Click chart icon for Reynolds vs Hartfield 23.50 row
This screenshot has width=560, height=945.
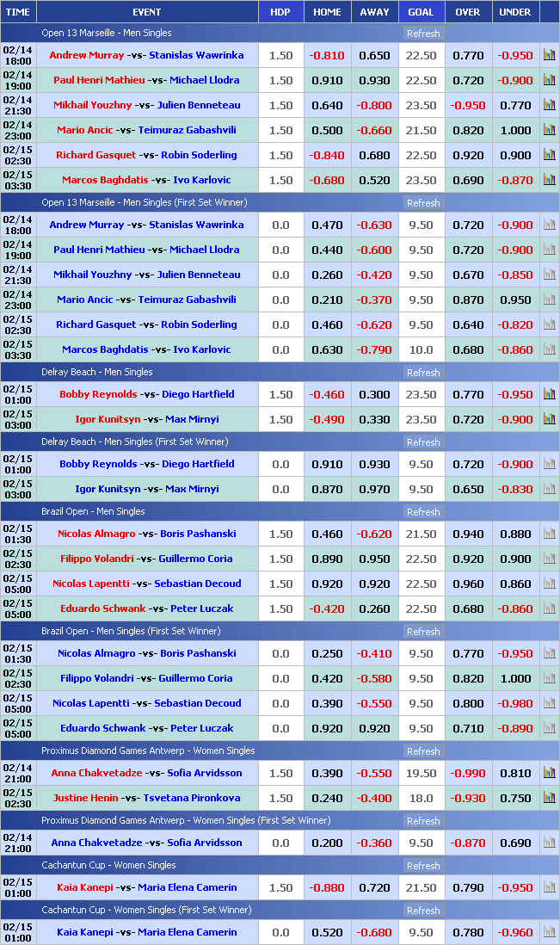pyautogui.click(x=549, y=394)
